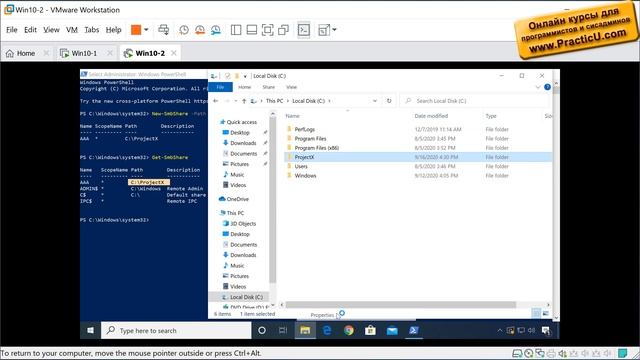Open Task View on taskbar
Viewport: 640px width, 360px height.
(283, 331)
